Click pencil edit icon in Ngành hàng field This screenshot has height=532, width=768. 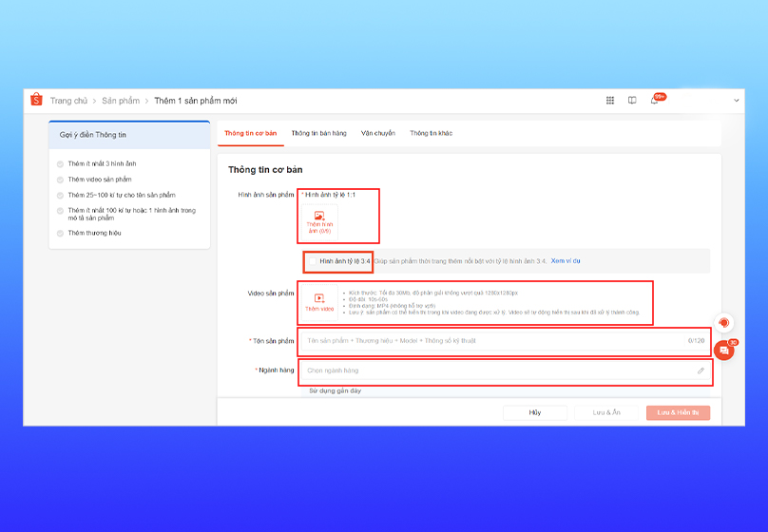(x=701, y=370)
